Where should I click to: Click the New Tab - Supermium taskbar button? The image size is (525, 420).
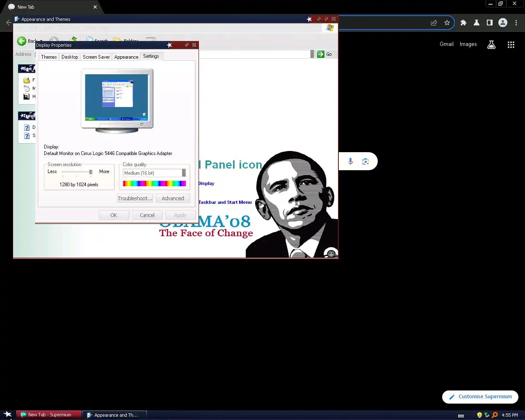click(49, 415)
